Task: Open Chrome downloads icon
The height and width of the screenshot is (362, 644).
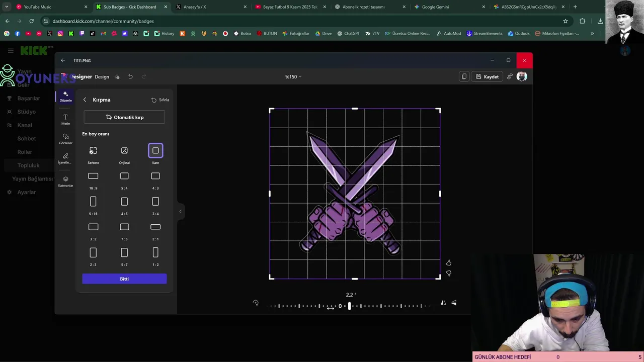Action: [600, 21]
